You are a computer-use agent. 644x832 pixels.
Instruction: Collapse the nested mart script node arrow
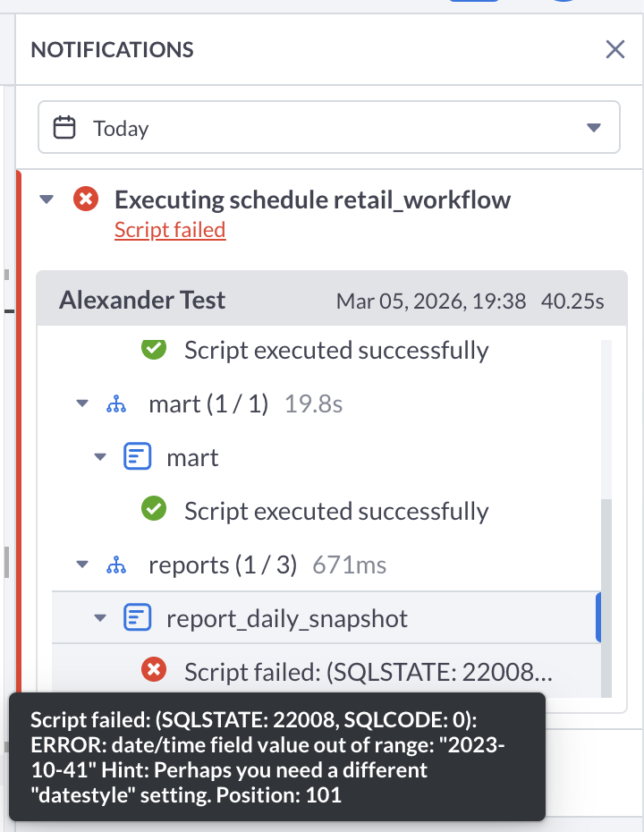click(x=100, y=458)
